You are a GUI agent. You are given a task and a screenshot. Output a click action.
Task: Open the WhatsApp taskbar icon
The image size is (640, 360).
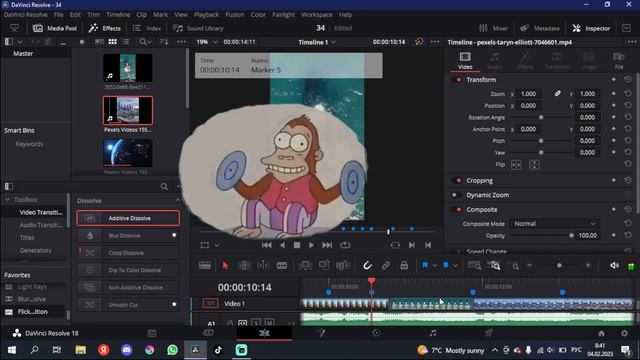pyautogui.click(x=173, y=350)
